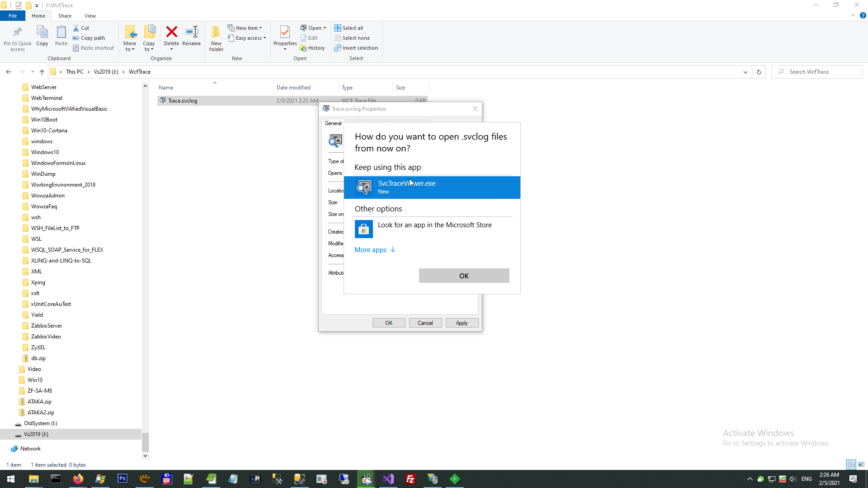Click Copy path in the Clipboard group
The image size is (868, 488).
tap(89, 38)
